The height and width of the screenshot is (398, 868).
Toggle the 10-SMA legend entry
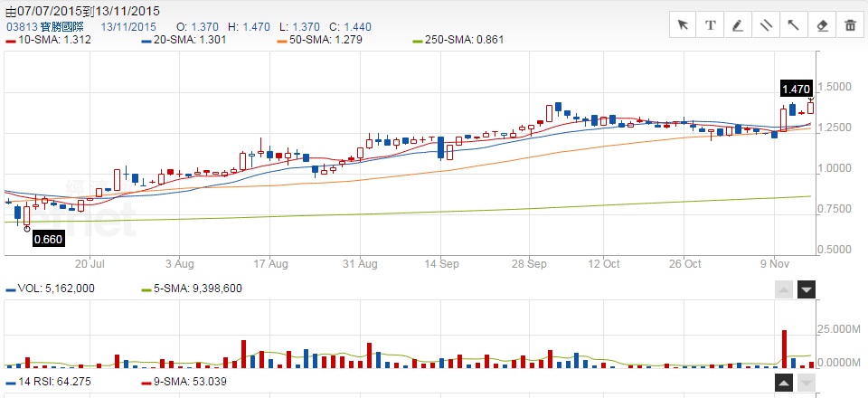(48, 41)
